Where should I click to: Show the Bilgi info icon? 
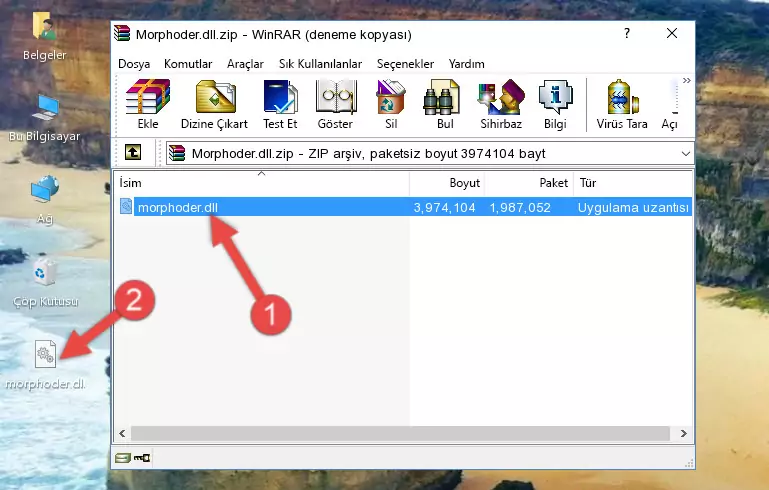555,104
